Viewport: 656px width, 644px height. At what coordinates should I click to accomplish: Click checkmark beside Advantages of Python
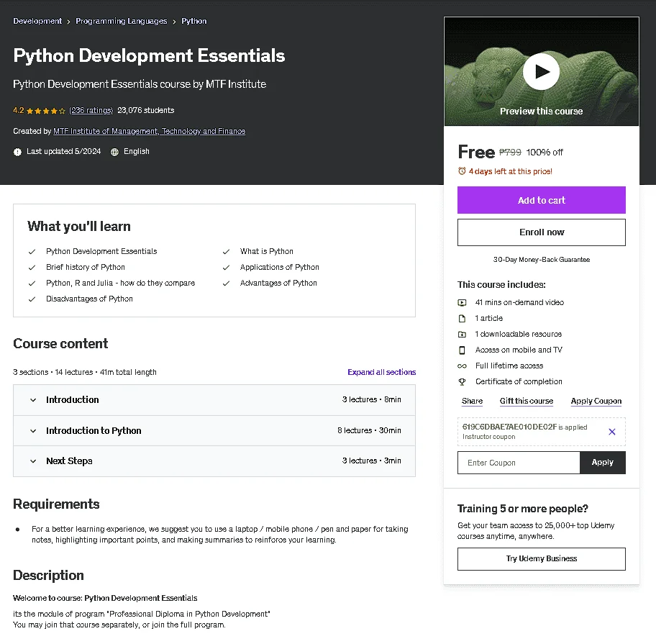coord(226,284)
